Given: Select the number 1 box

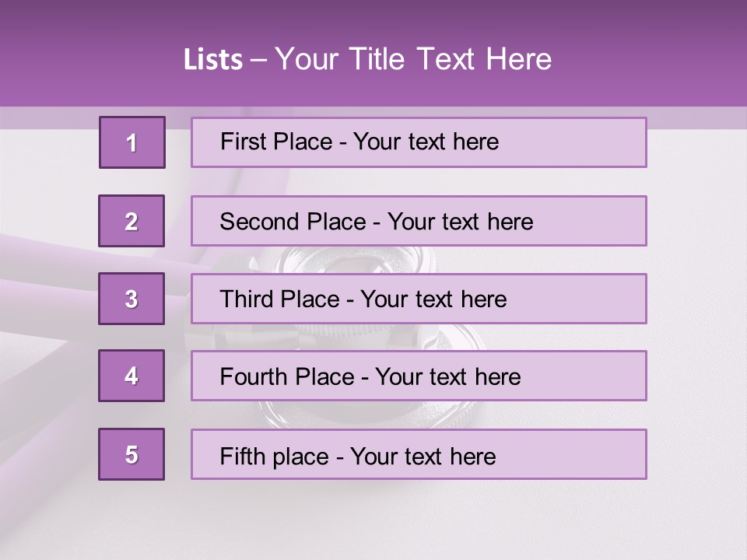Looking at the screenshot, I should (132, 142).
